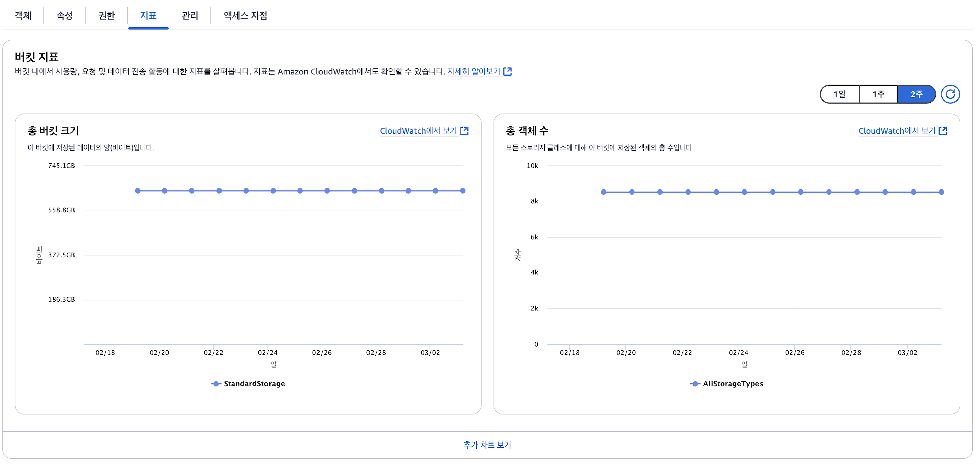Open the 권한 tab
The height and width of the screenshot is (465, 980).
tap(106, 15)
